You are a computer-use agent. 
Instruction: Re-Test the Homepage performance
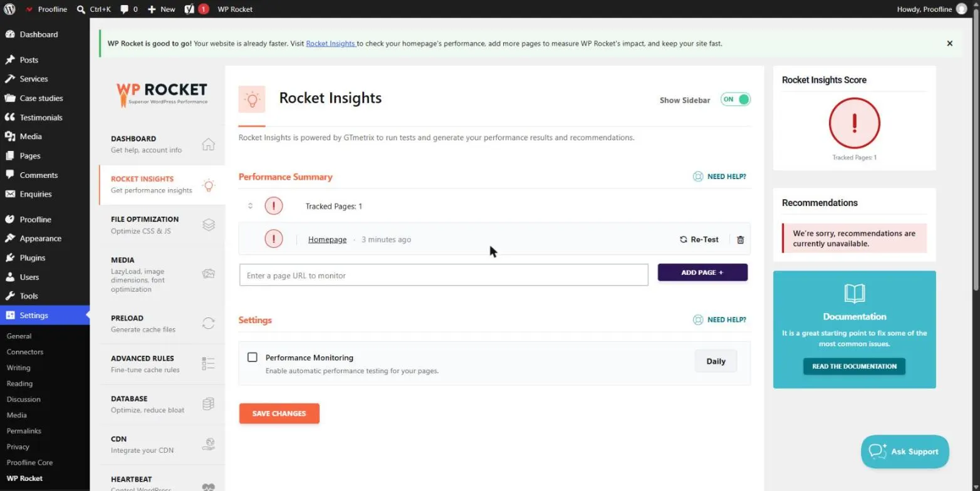699,239
